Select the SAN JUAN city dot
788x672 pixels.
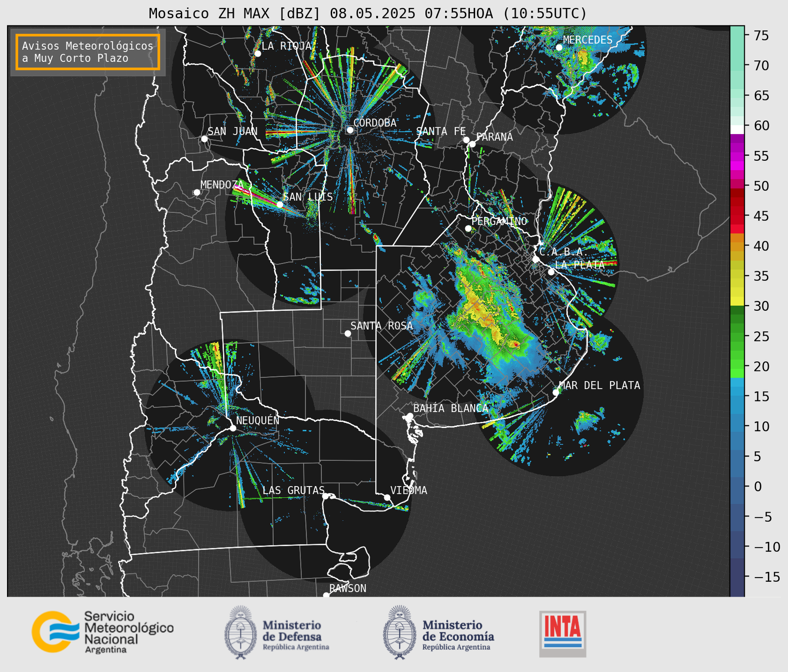pos(204,139)
